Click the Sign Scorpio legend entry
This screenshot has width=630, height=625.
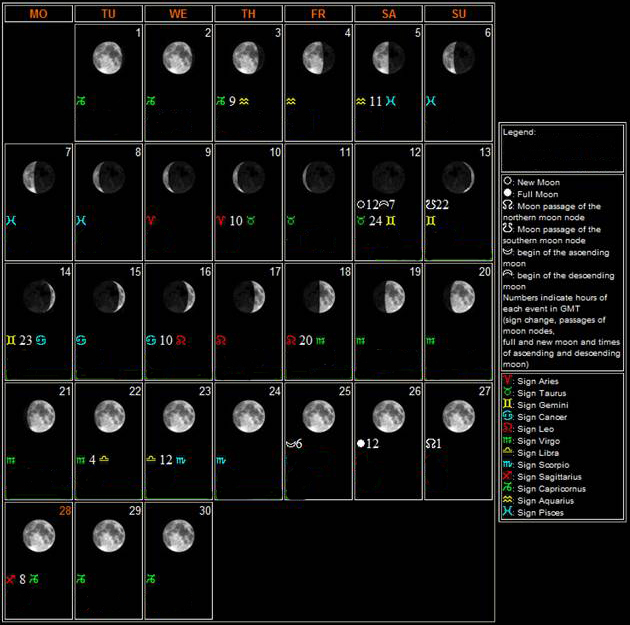544,465
